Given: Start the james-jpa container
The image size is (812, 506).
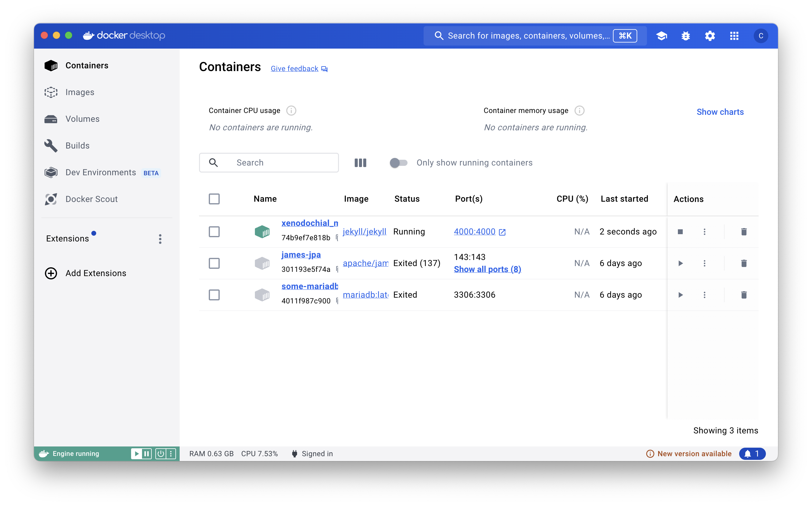Looking at the screenshot, I should click(680, 263).
